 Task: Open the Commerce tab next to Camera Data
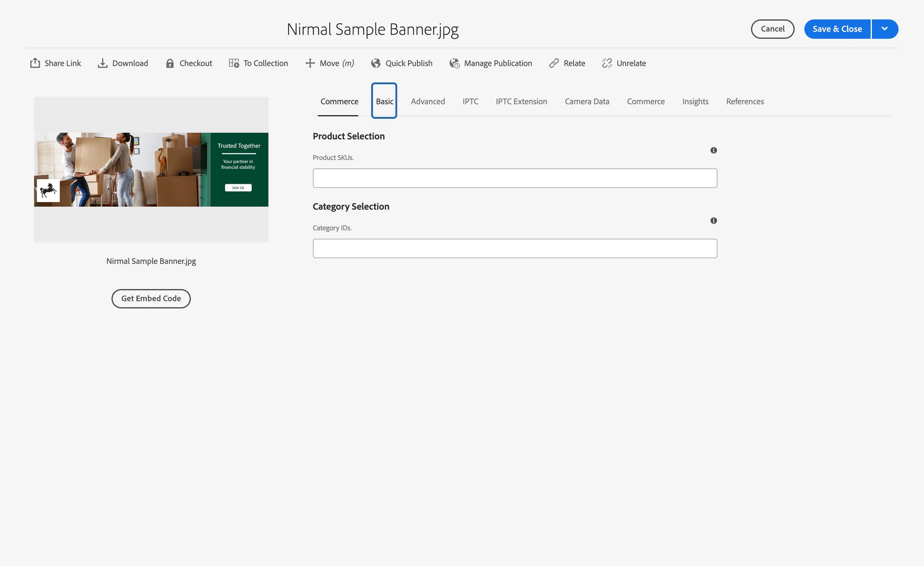point(646,101)
